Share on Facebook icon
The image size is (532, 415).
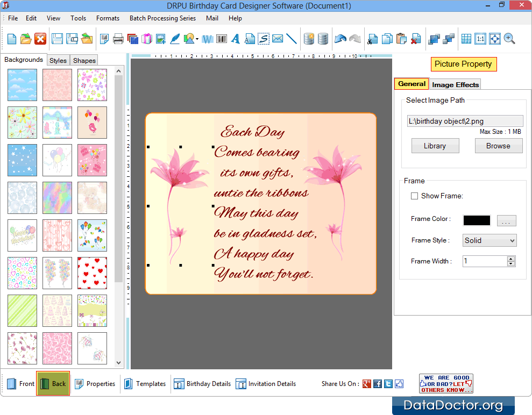tap(378, 384)
